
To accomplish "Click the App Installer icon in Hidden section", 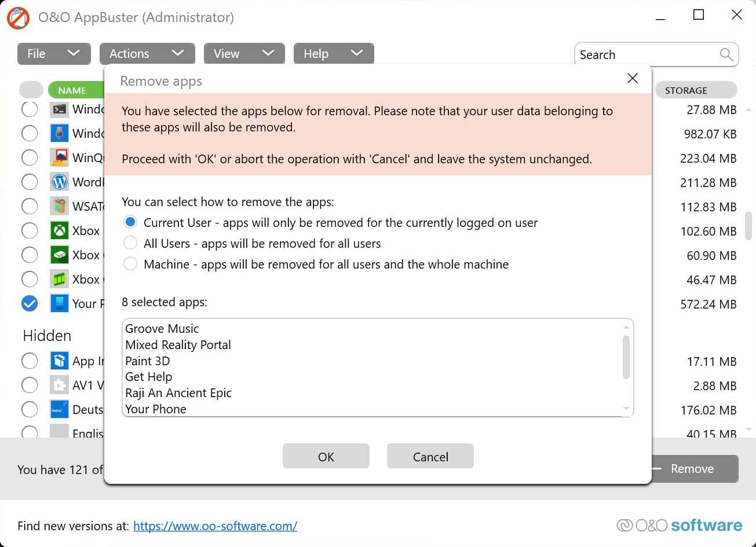I will pyautogui.click(x=59, y=361).
